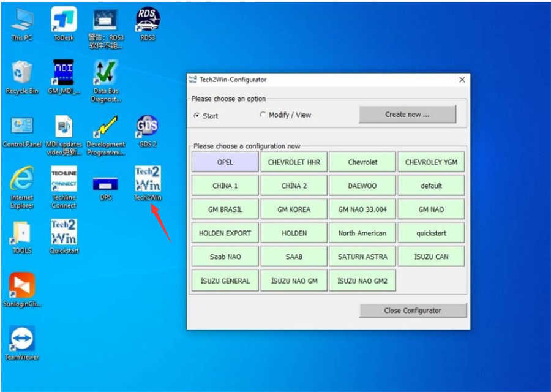Click the Create new button
This screenshot has height=392, width=551.
(407, 115)
